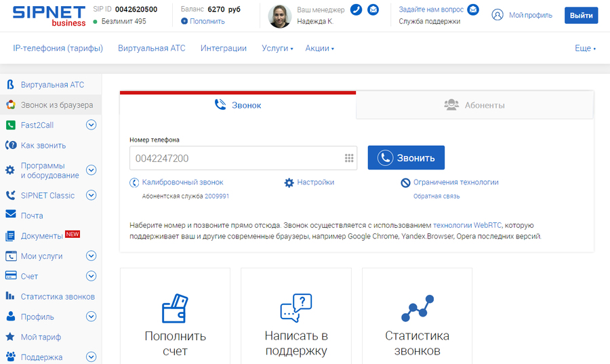This screenshot has height=364, width=610.
Task: Click the green Fast2Call phone icon
Action: tap(10, 125)
